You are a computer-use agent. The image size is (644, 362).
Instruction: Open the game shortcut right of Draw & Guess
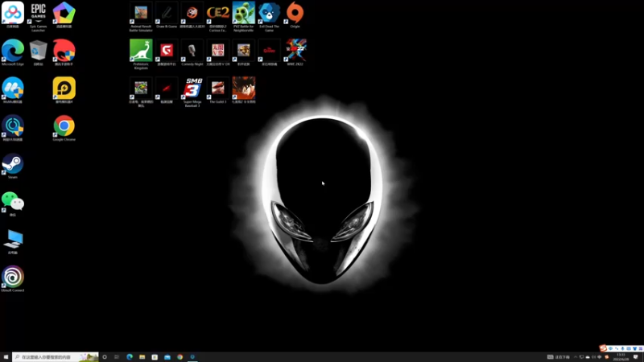point(192,14)
